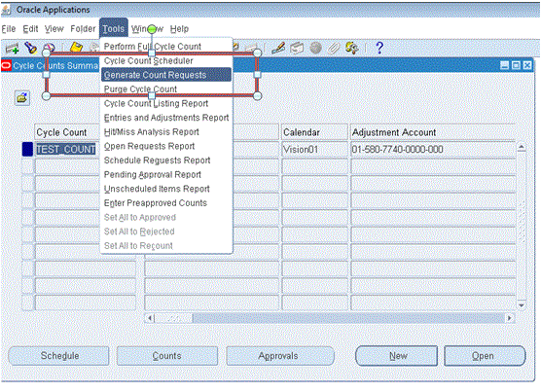
Task: Click adjustment account 01-580-7740-0000-000
Action: (433, 149)
